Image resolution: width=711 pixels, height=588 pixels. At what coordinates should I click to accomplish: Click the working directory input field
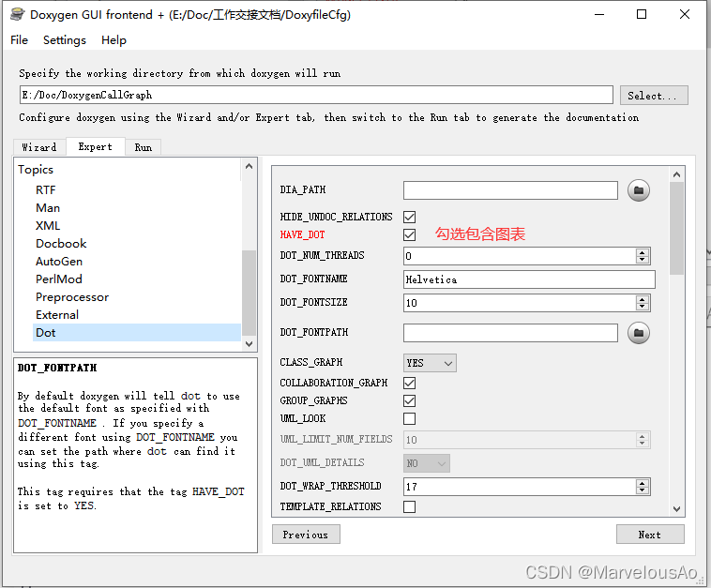tap(316, 96)
